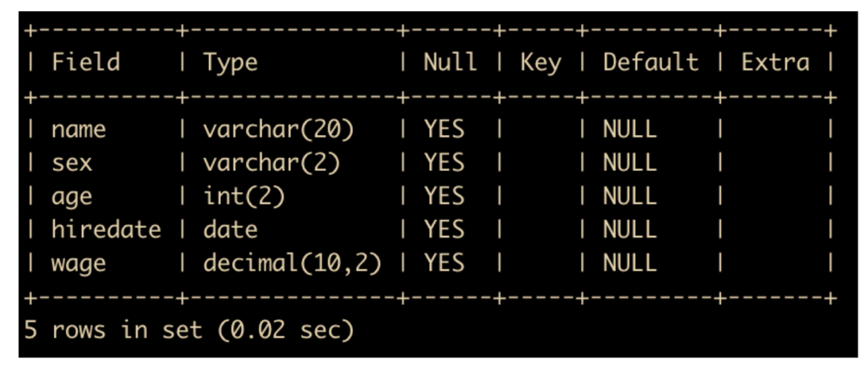The height and width of the screenshot is (367, 868).
Task: Select the name field cell
Action: tap(79, 130)
